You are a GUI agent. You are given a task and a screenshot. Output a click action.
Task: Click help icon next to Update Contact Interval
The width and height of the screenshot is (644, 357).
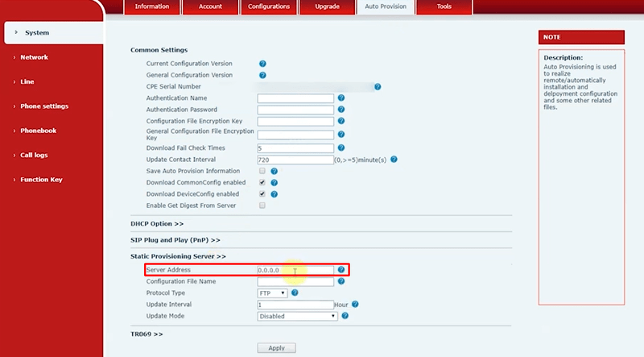tap(394, 160)
